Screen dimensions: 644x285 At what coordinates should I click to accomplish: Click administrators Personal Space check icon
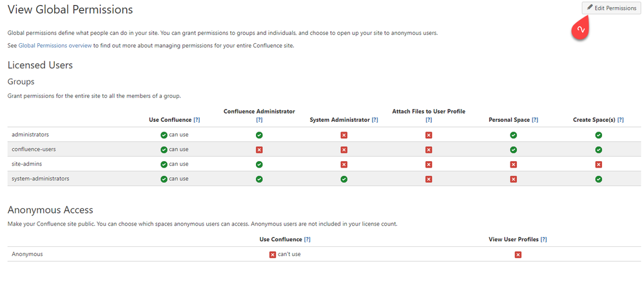513,135
